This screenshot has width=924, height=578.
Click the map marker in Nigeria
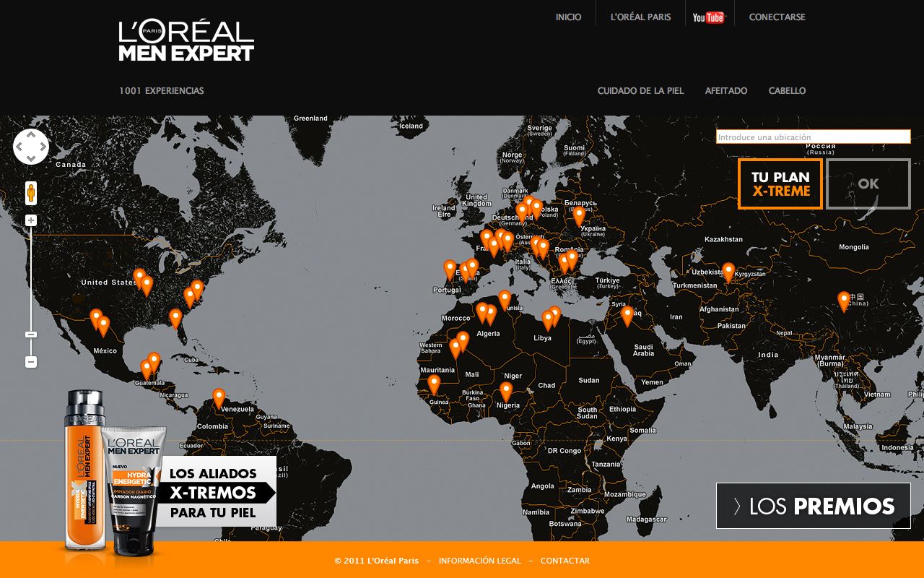pos(506,392)
